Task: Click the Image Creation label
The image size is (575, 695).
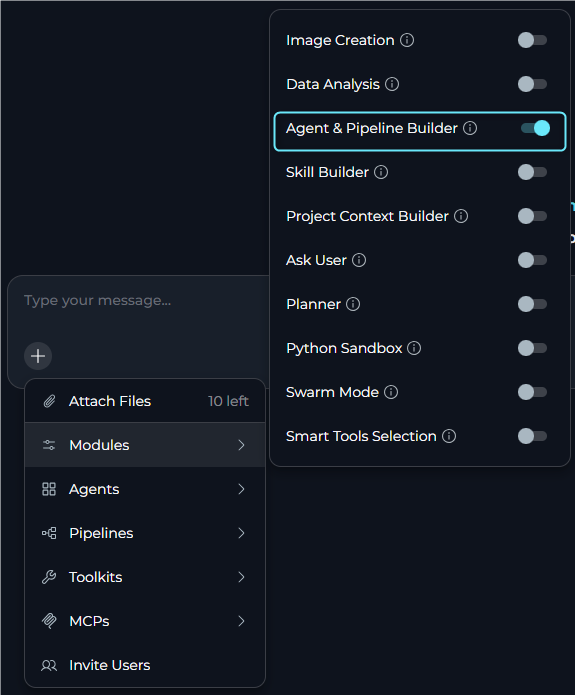Action: [x=340, y=40]
